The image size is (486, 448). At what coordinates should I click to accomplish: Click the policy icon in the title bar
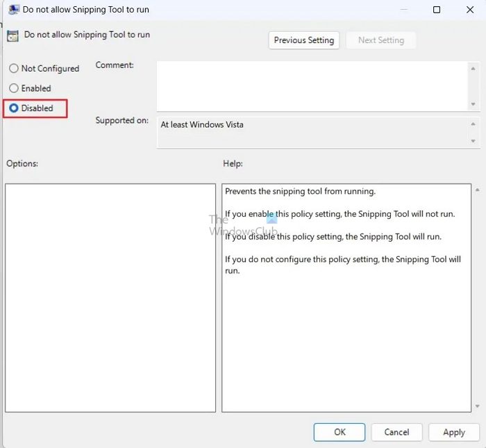14,9
